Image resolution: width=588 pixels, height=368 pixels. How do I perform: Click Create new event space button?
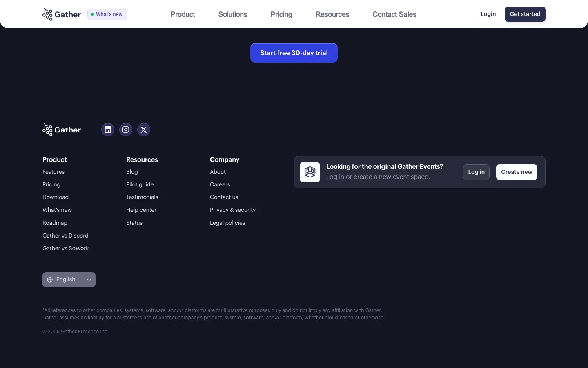[517, 172]
